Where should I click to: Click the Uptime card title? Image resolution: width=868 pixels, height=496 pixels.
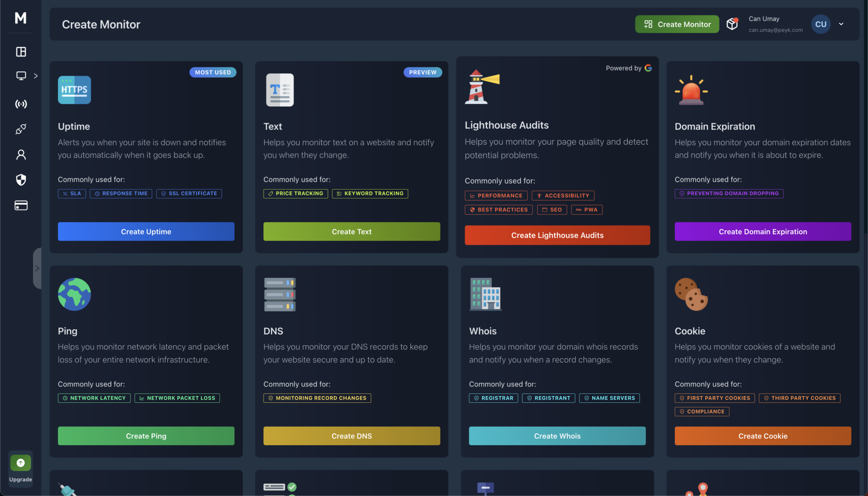(74, 126)
